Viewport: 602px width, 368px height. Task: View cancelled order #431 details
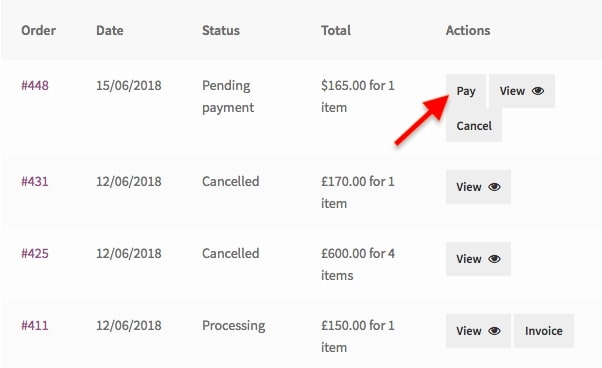click(478, 187)
